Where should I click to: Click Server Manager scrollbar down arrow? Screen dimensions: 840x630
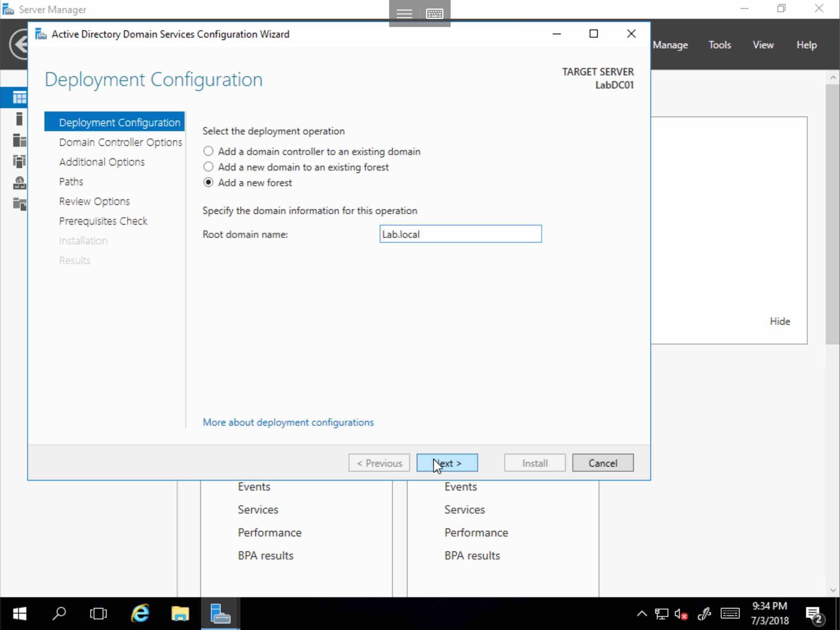click(x=833, y=590)
